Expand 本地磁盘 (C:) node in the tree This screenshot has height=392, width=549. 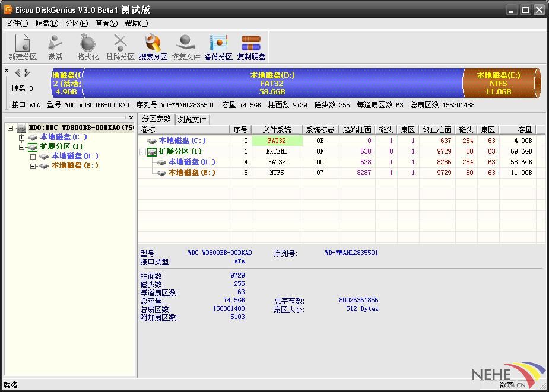tap(22, 138)
